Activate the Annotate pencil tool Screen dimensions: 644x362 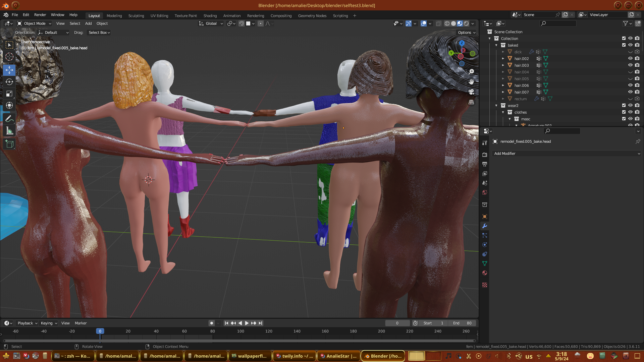[9, 119]
